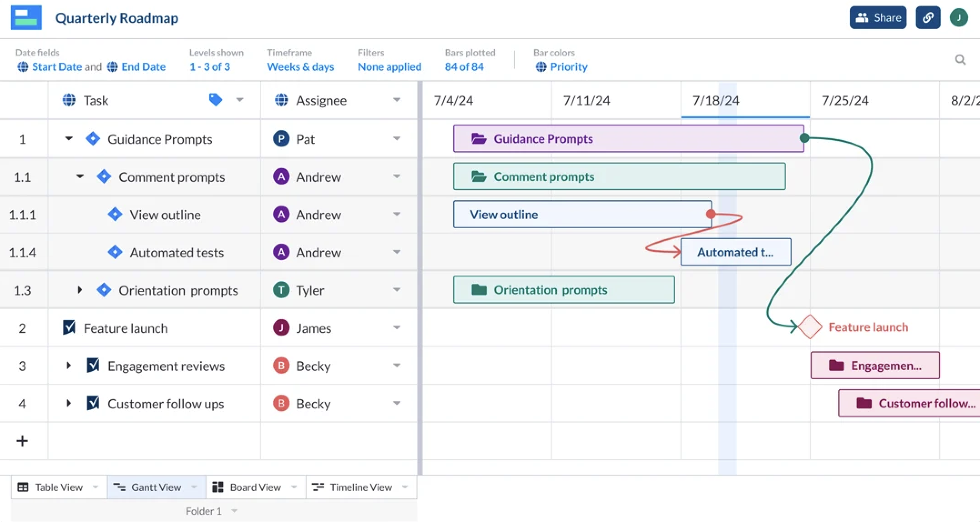
Task: Click the app logo beside Quarterly Roadmap
Action: click(26, 18)
